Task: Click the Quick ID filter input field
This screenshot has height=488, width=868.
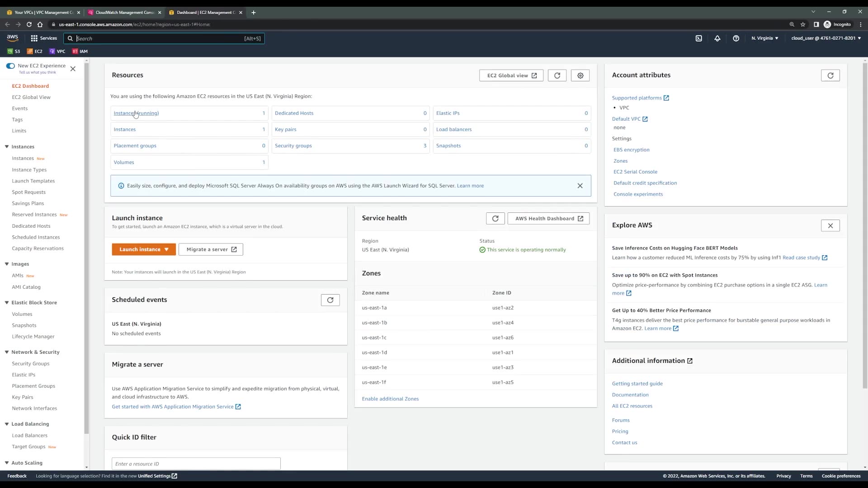Action: [x=196, y=464]
